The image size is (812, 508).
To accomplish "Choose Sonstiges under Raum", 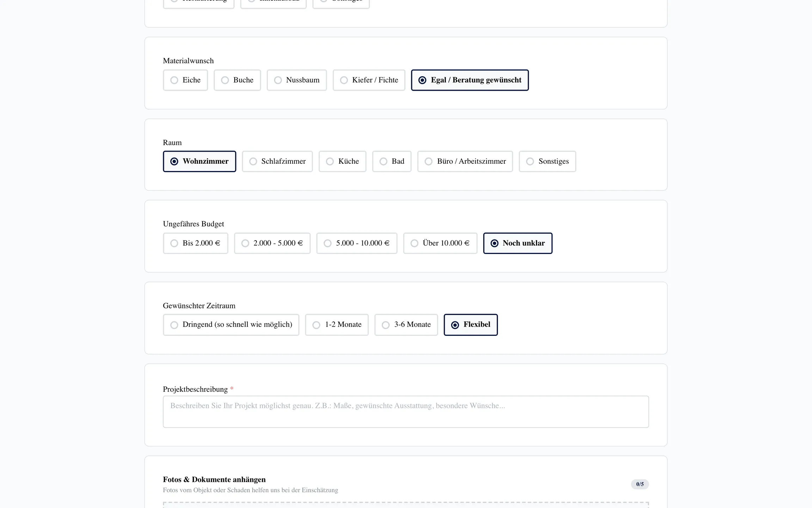I will point(547,162).
